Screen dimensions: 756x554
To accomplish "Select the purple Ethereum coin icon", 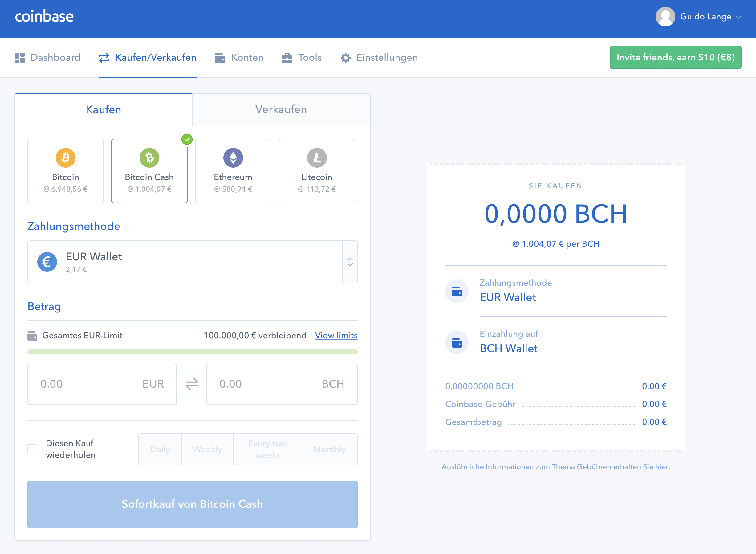I will [233, 158].
